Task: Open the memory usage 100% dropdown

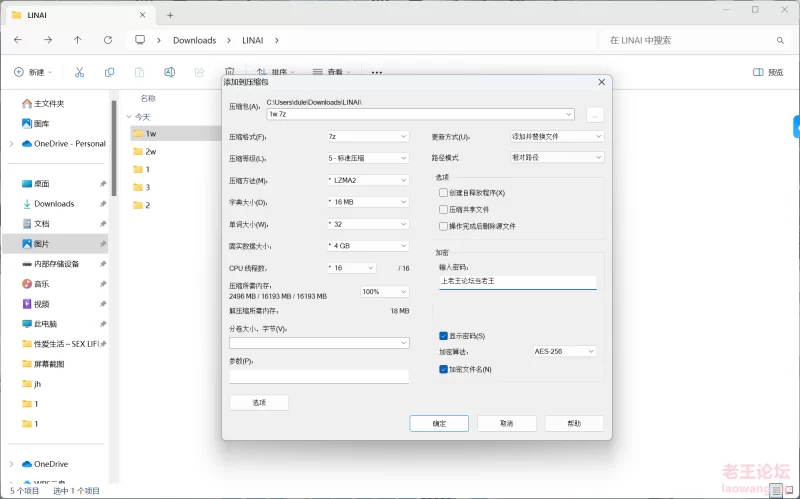Action: [385, 292]
